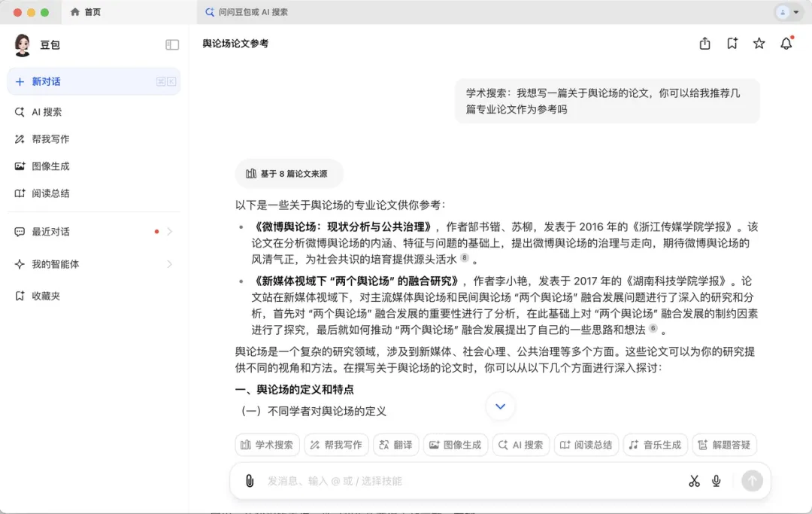Start voice input with microphone icon
812x514 pixels.
[x=717, y=481]
